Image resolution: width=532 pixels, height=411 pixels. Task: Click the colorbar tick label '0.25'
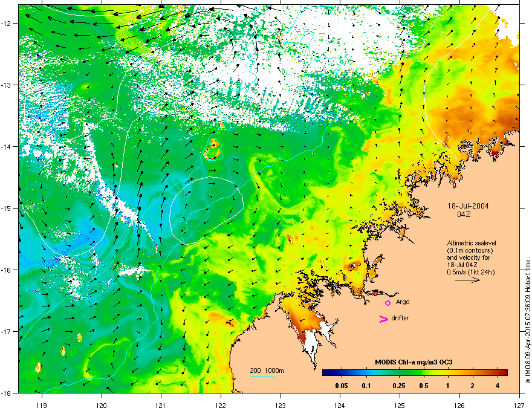[398, 386]
